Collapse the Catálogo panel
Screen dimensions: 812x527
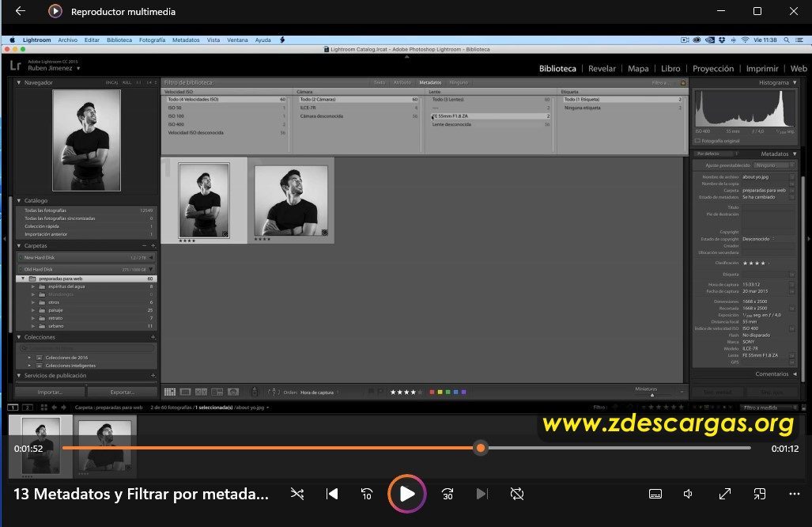click(x=19, y=200)
